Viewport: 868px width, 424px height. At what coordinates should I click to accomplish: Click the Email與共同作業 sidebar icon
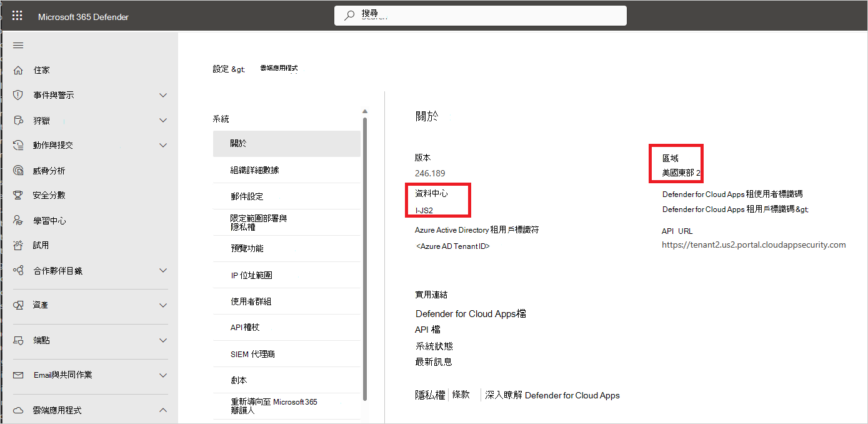[x=18, y=375]
